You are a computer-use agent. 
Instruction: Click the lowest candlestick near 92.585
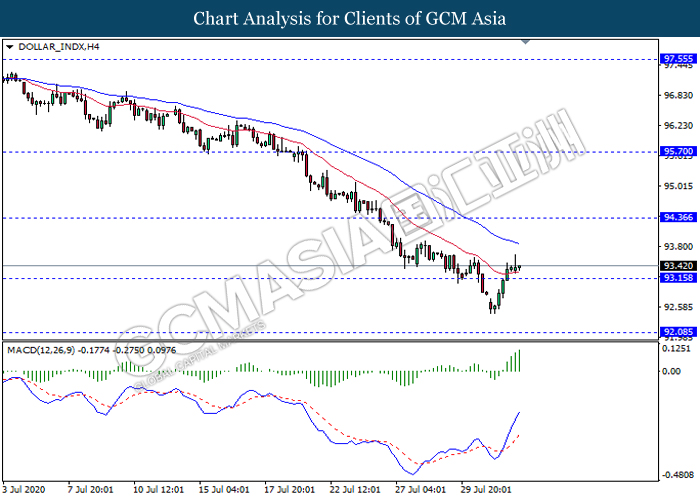click(492, 307)
